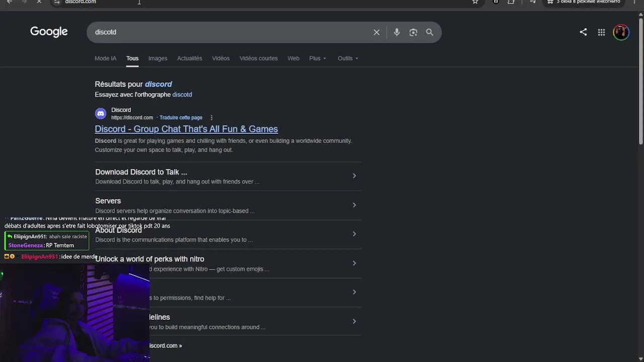Screen dimensions: 644x362
Task: Open the site info icon in address bar
Action: pyautogui.click(x=57, y=2)
